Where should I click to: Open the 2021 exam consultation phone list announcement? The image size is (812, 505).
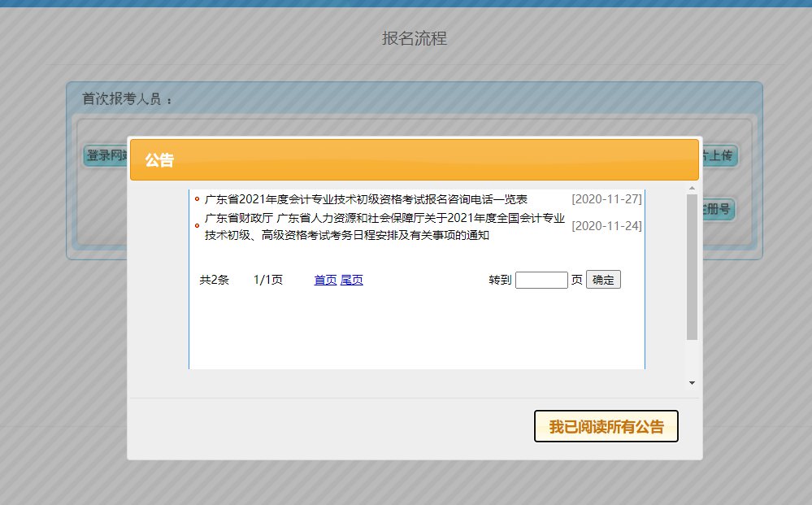366,199
